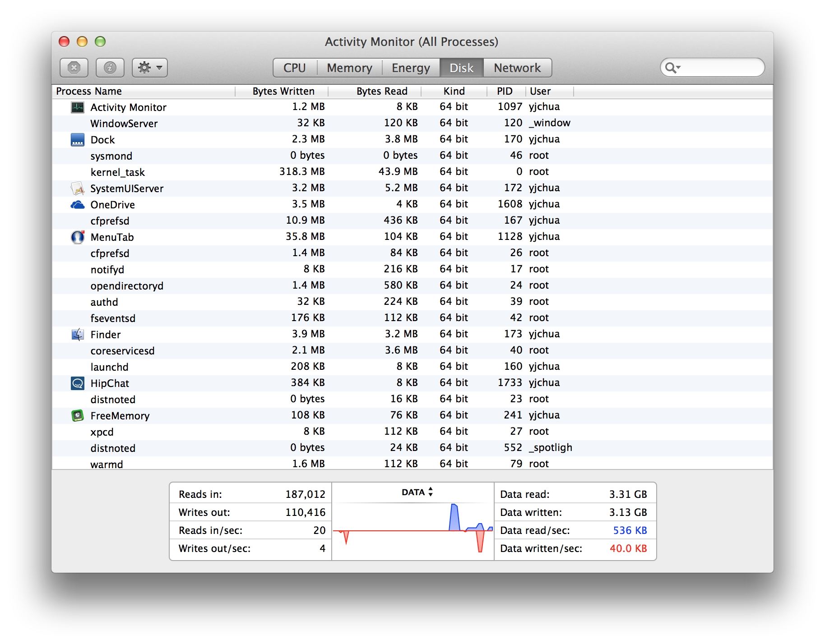
Task: Select the sysmond process row
Action: point(412,156)
